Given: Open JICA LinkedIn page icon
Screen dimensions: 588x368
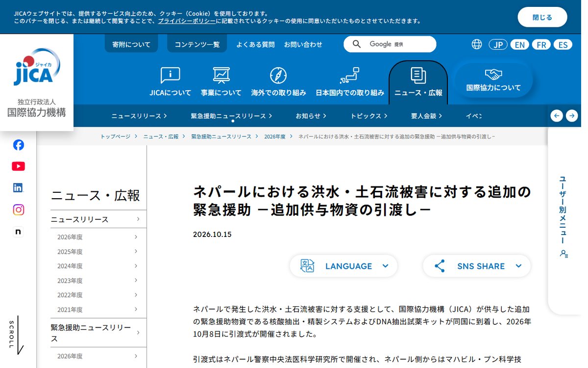Looking at the screenshot, I should [18, 187].
